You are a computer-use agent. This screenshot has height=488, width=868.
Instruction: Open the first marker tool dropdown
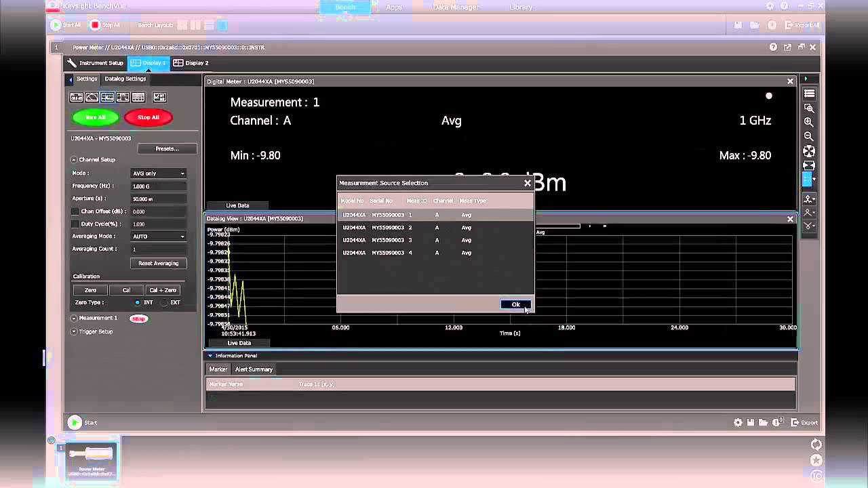click(x=809, y=199)
